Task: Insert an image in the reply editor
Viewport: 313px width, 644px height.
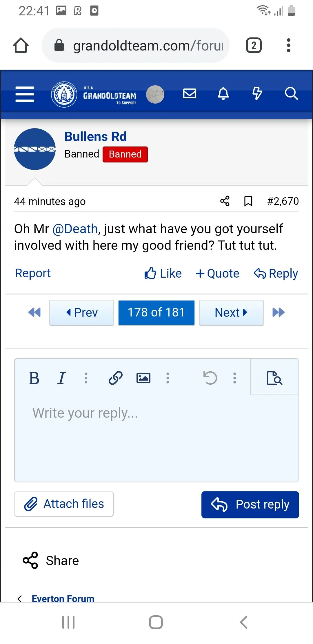Action: coord(143,378)
